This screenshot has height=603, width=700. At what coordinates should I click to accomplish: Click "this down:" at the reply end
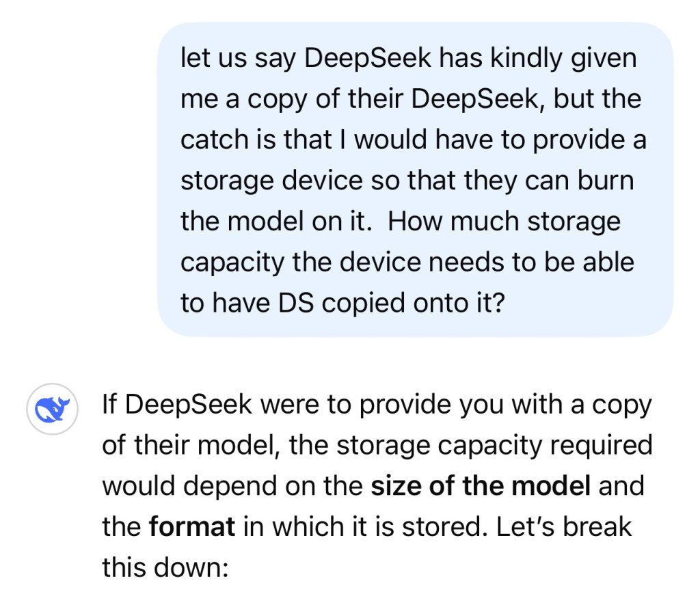pos(163,567)
